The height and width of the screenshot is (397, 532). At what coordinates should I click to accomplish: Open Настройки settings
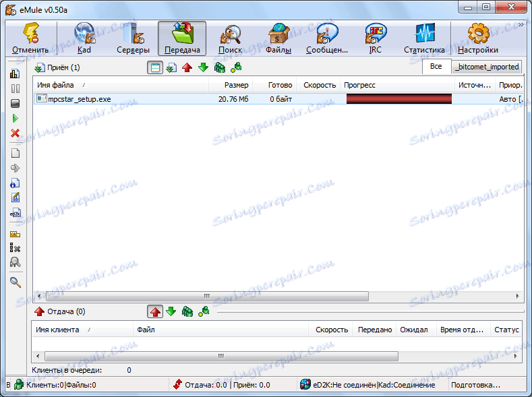click(x=477, y=38)
